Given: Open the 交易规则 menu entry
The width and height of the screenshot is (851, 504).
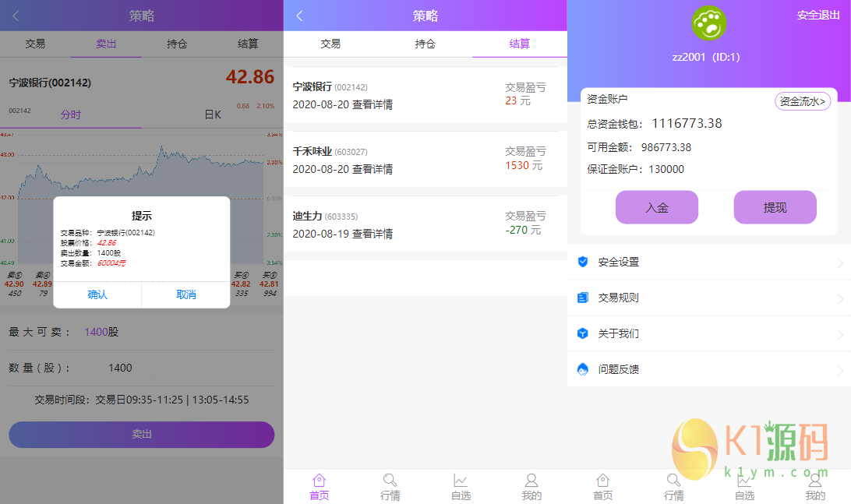Looking at the screenshot, I should click(x=709, y=298).
